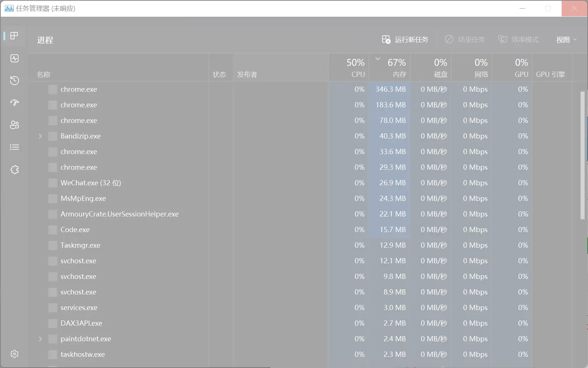The width and height of the screenshot is (588, 368).
Task: Click the DAX3API.exe process icon
Action: 53,323
